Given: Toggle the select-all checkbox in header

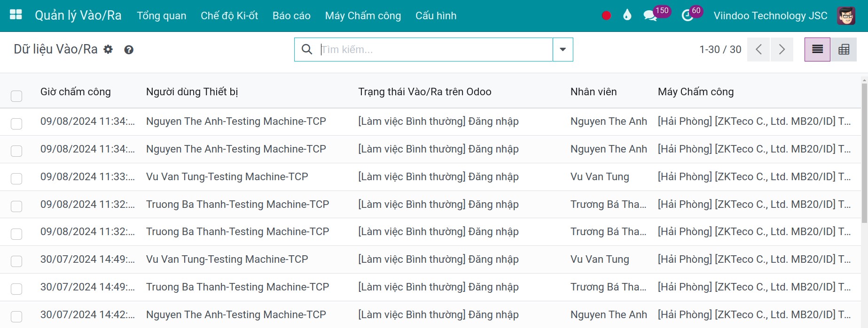Looking at the screenshot, I should [x=16, y=96].
